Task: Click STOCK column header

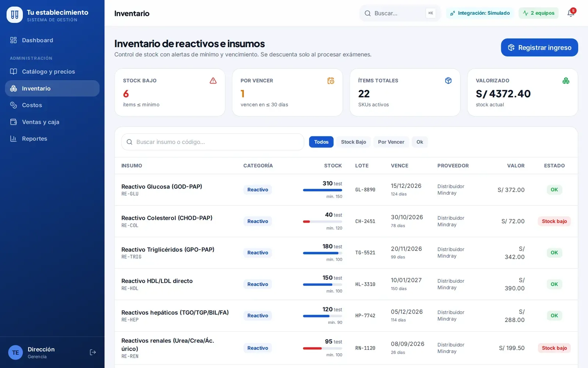Action: tap(333, 166)
